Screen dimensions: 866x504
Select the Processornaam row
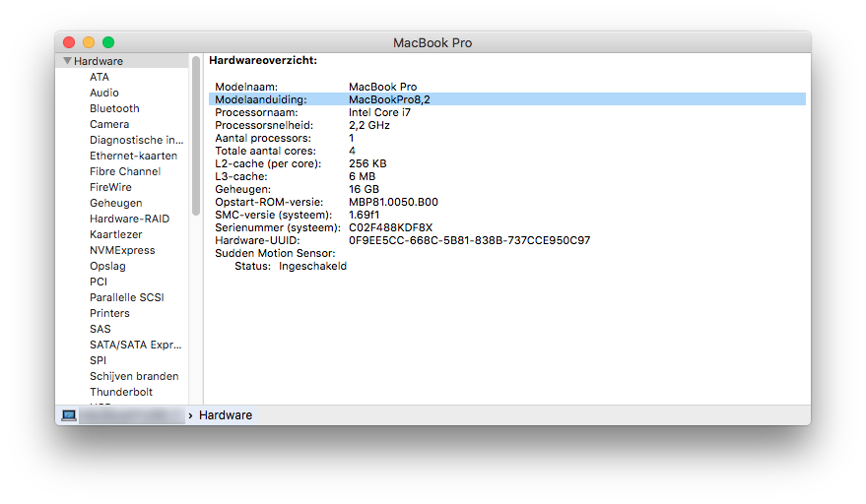tap(507, 112)
